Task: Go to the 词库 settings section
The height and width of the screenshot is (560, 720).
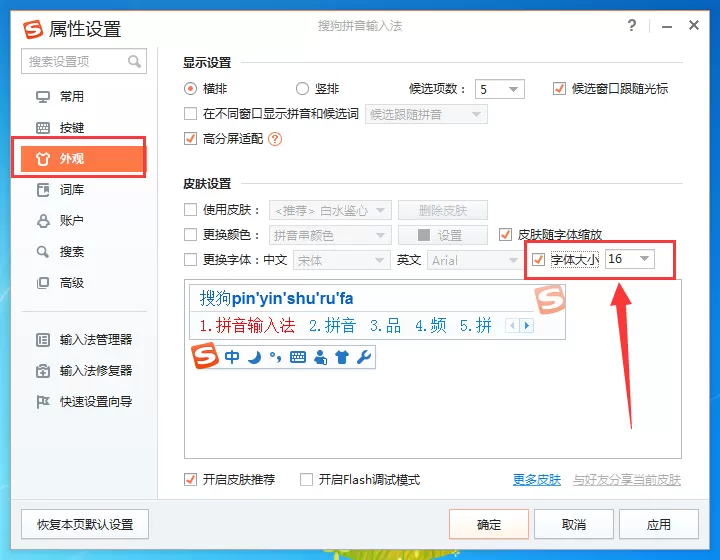Action: [84, 190]
